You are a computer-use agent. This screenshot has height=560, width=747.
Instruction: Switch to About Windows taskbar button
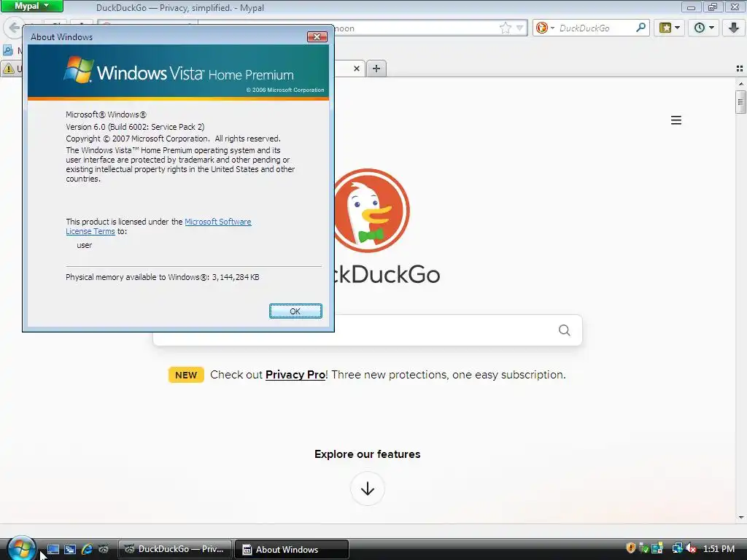(292, 550)
